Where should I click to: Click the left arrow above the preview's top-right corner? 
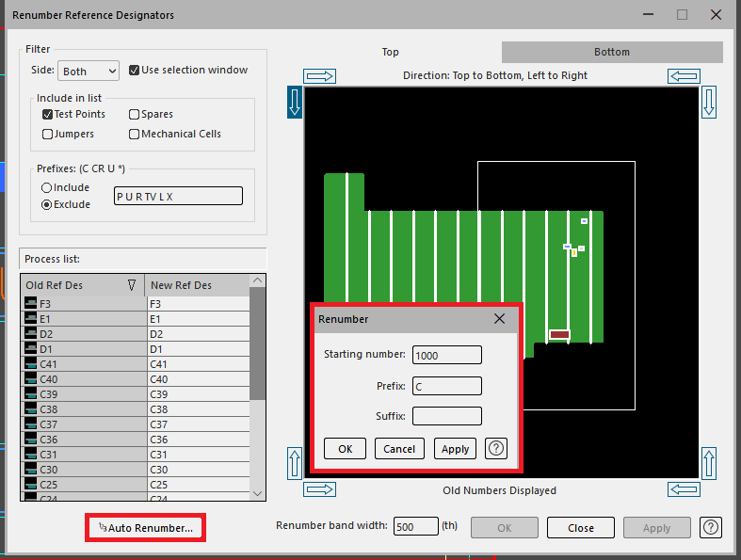coord(683,76)
